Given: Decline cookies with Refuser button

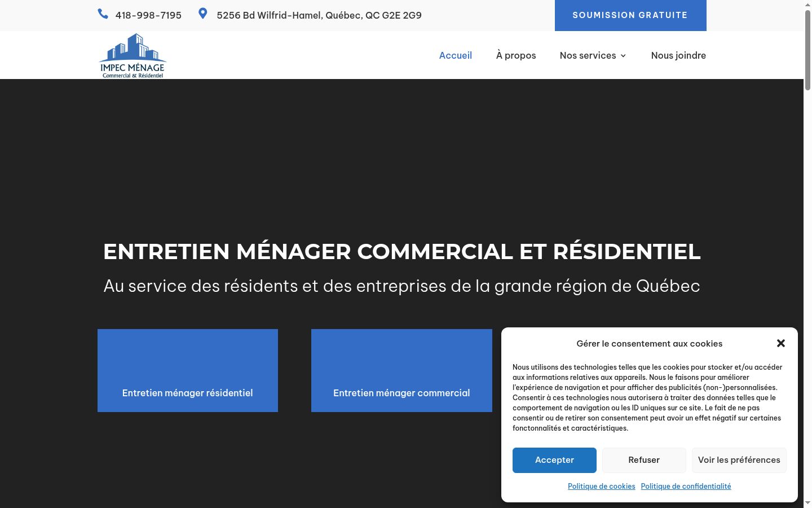Looking at the screenshot, I should 644,460.
